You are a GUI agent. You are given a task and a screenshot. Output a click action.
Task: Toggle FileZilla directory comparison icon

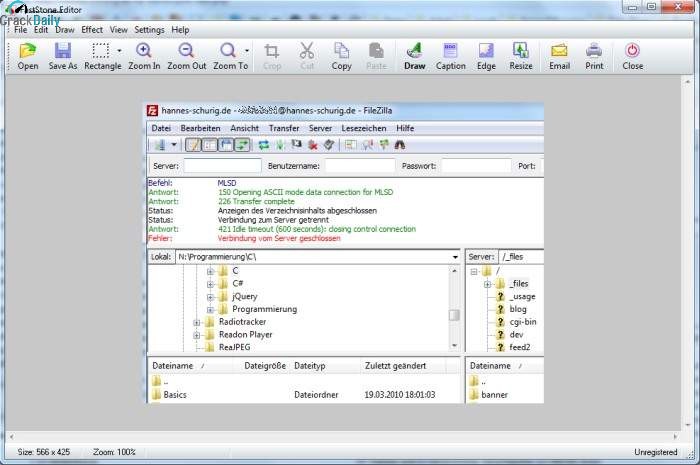click(367, 145)
